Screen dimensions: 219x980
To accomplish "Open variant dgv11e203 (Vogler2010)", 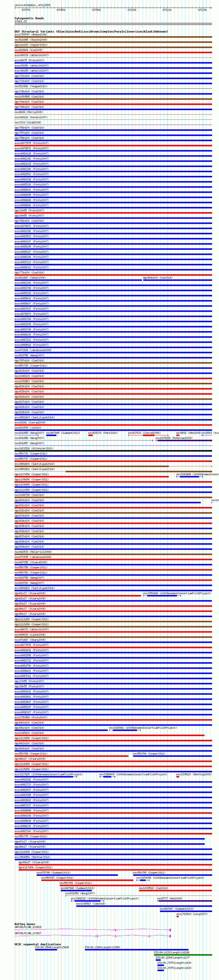I will pyautogui.click(x=31, y=45).
